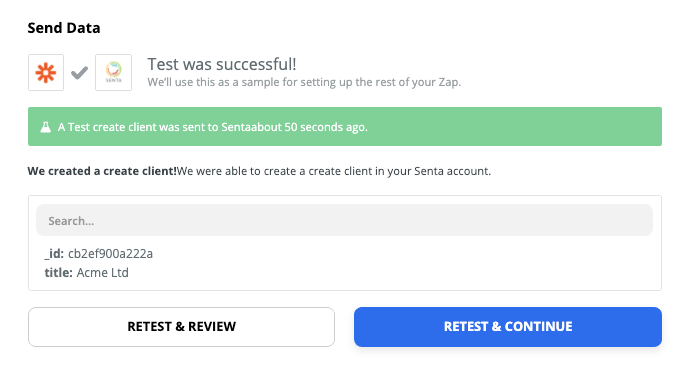This screenshot has height=371, width=691.
Task: Click the RETEST & REVIEW button
Action: (182, 326)
